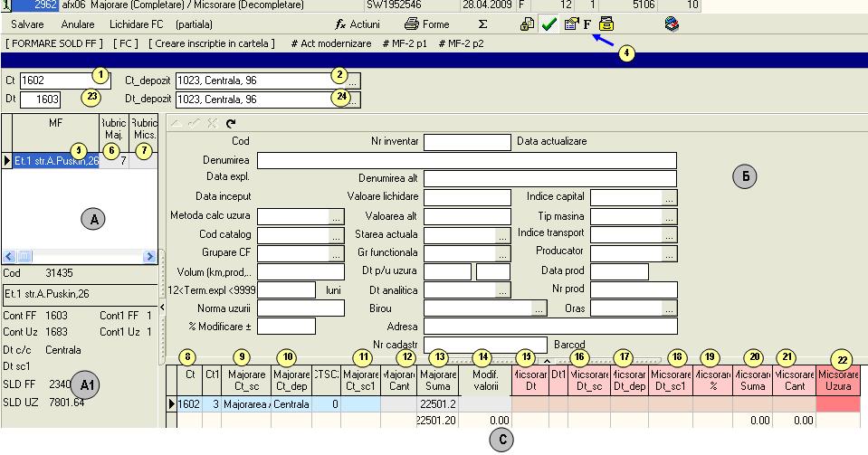Image resolution: width=868 pixels, height=455 pixels.
Task: Click into the Dt account field 1603
Action: 40,100
